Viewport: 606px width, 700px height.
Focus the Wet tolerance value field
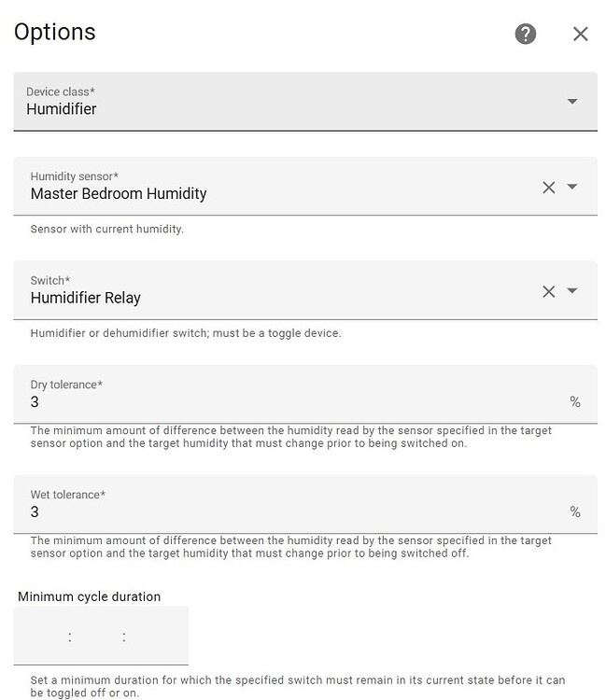(x=289, y=512)
